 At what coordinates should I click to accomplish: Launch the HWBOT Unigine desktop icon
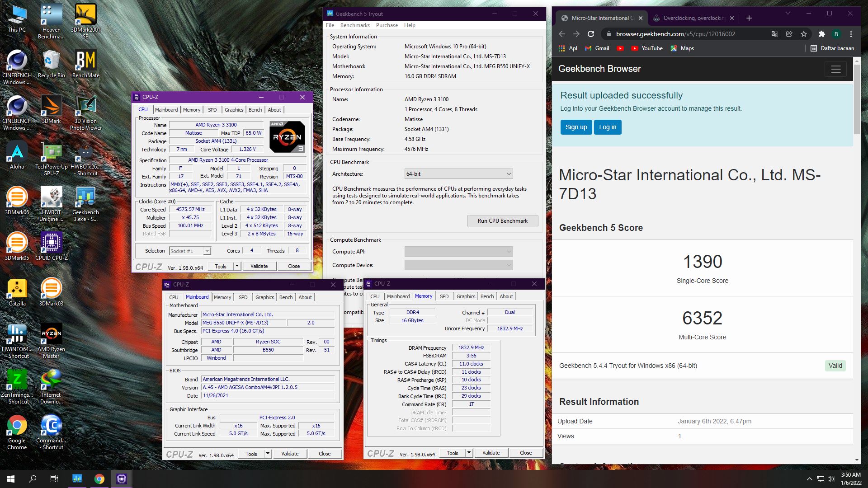[51, 204]
